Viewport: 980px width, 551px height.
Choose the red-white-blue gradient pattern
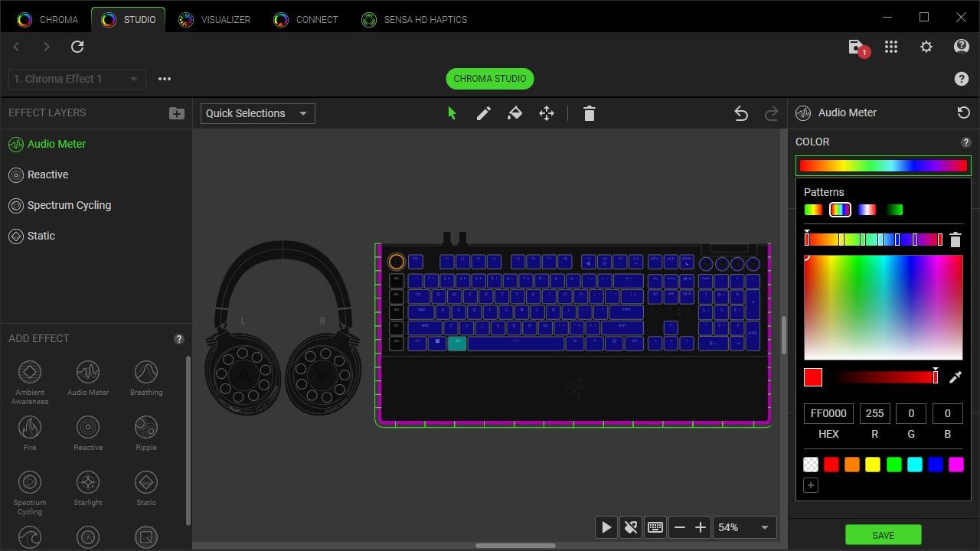pyautogui.click(x=867, y=210)
